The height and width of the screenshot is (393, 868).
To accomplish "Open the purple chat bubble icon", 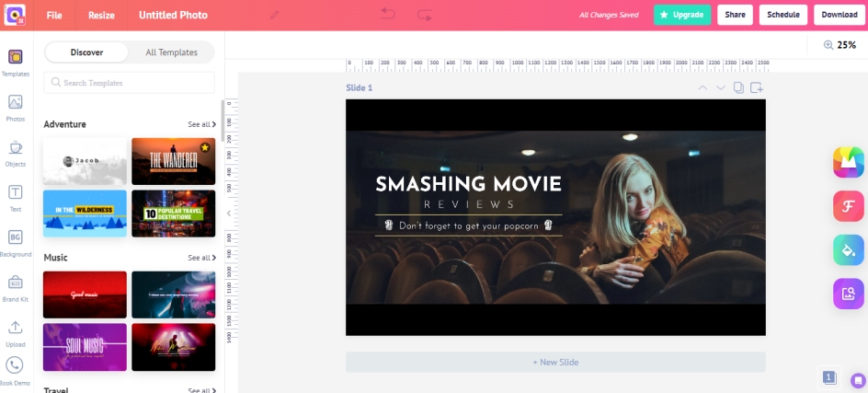I will coord(858,380).
